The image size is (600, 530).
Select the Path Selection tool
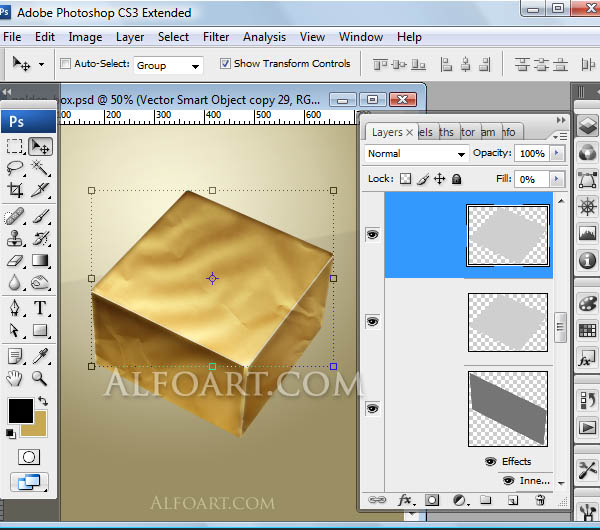(x=15, y=330)
